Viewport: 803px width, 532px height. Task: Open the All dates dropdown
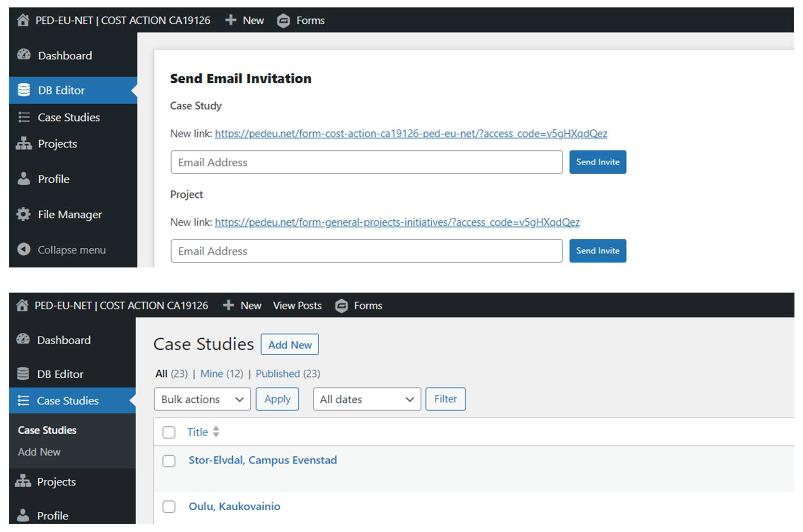point(366,399)
